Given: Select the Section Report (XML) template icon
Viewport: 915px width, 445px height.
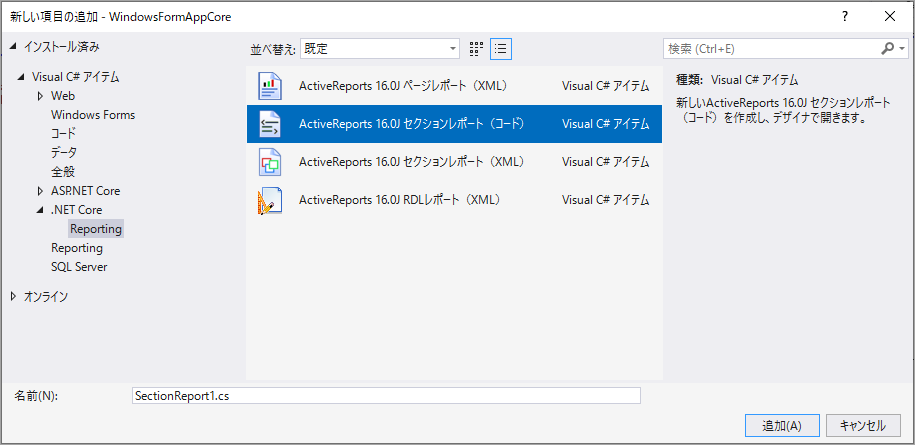Looking at the screenshot, I should point(270,162).
